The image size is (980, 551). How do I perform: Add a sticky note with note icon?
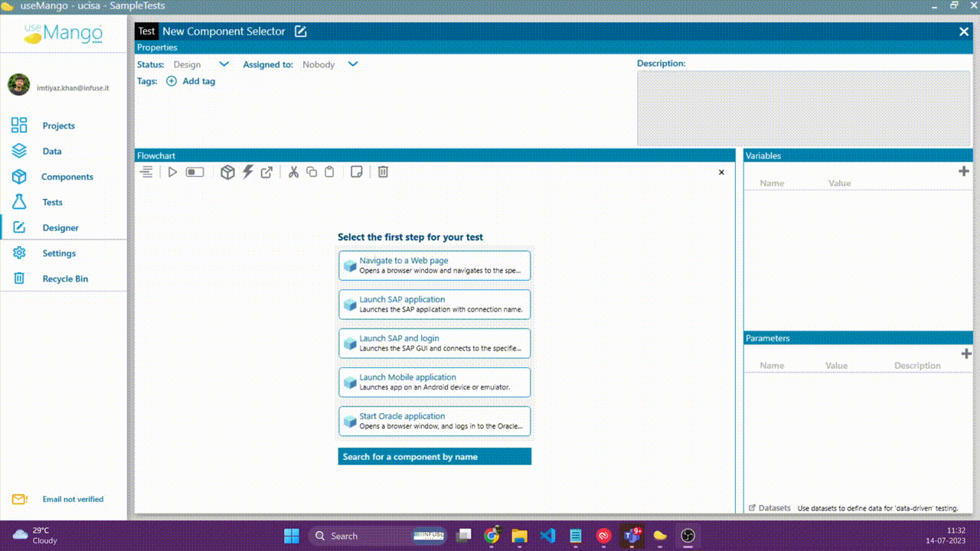(356, 172)
